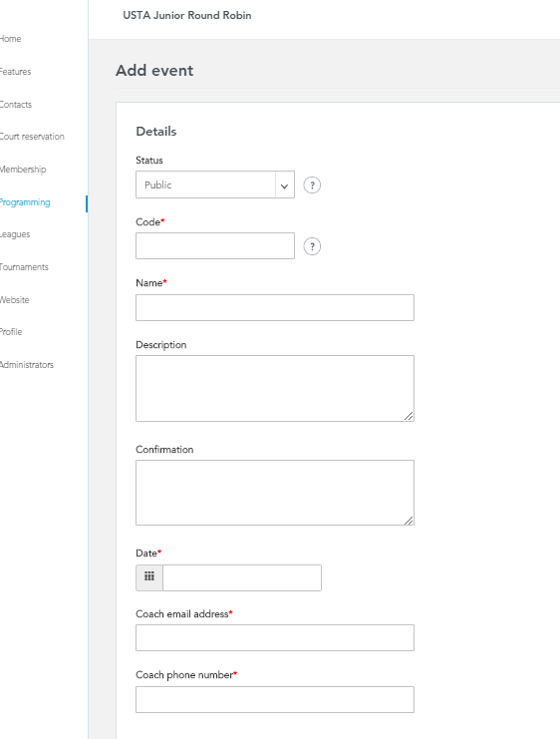This screenshot has height=739, width=560.
Task: Open the Contacts sidebar link
Action: pyautogui.click(x=16, y=105)
